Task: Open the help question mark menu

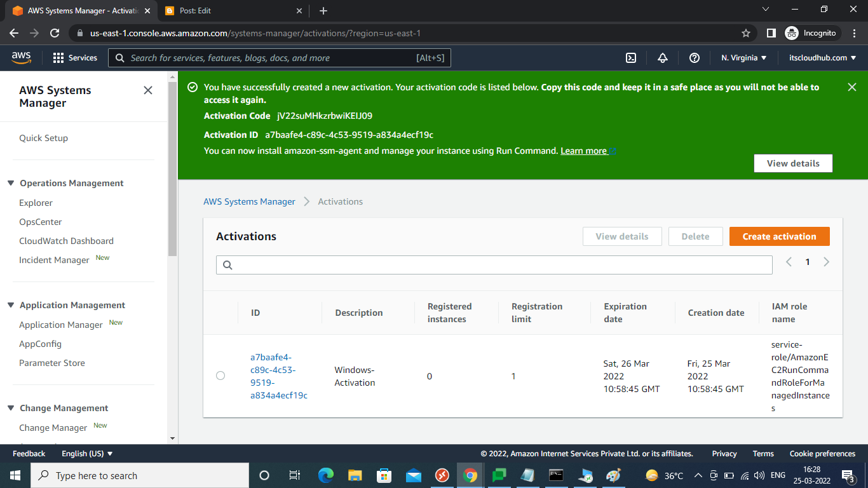Action: coord(695,58)
